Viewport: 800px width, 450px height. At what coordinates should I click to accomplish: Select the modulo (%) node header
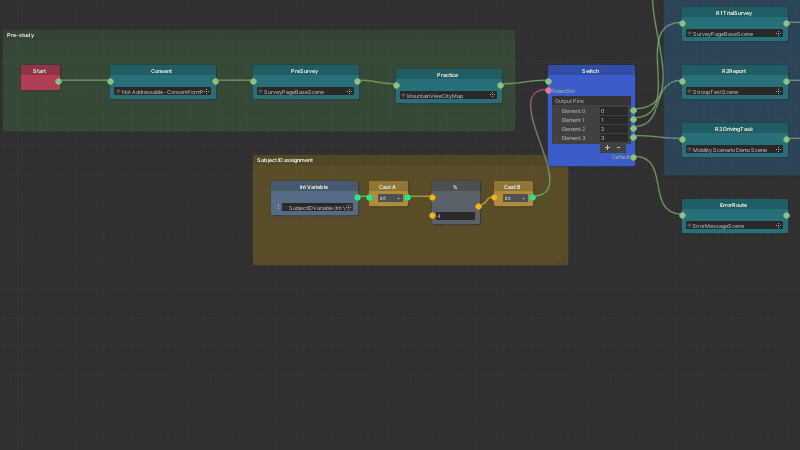coord(455,187)
